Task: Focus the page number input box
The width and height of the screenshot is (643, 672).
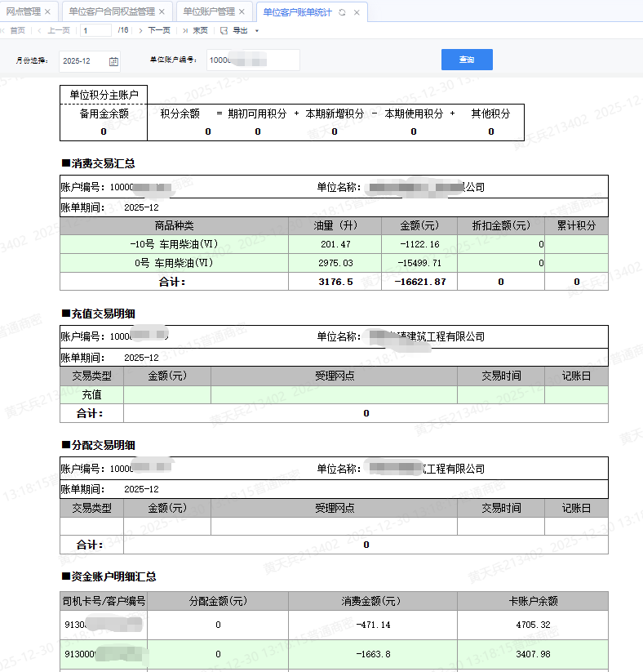Action: click(x=96, y=30)
